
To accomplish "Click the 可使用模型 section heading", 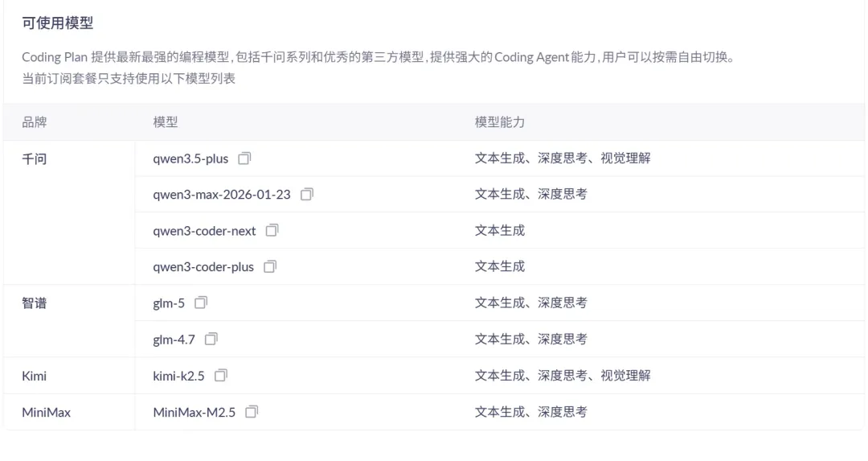I will [57, 24].
